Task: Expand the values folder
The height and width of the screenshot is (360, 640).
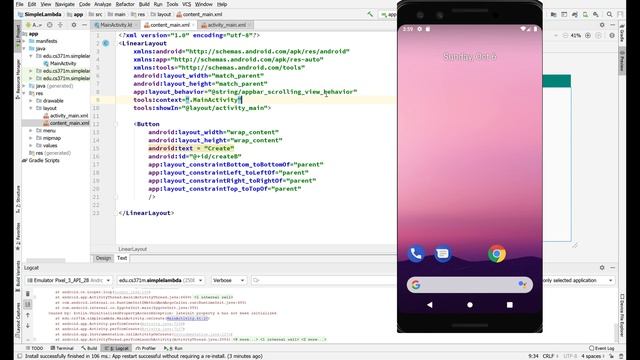Action: click(31, 145)
